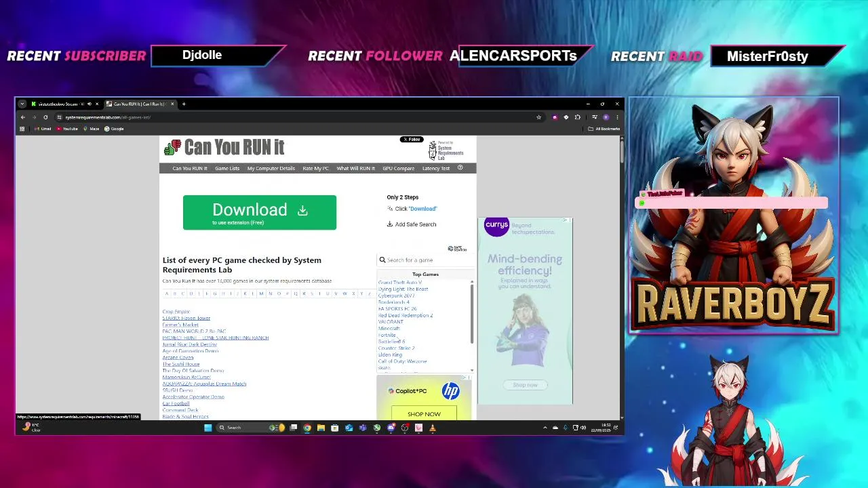Open Chrome profile avatar menu
Screen dimensions: 868x488
(606, 117)
